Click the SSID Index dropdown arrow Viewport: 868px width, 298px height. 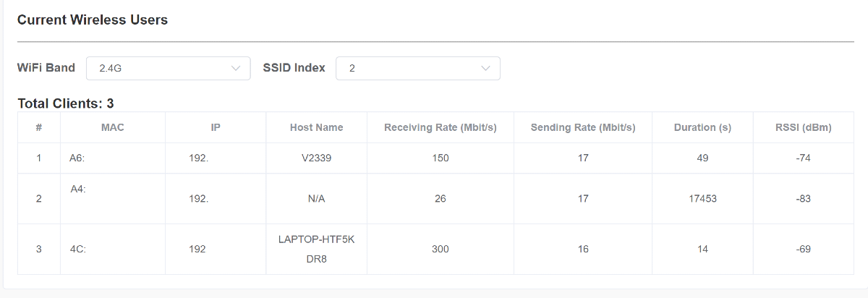click(x=485, y=68)
